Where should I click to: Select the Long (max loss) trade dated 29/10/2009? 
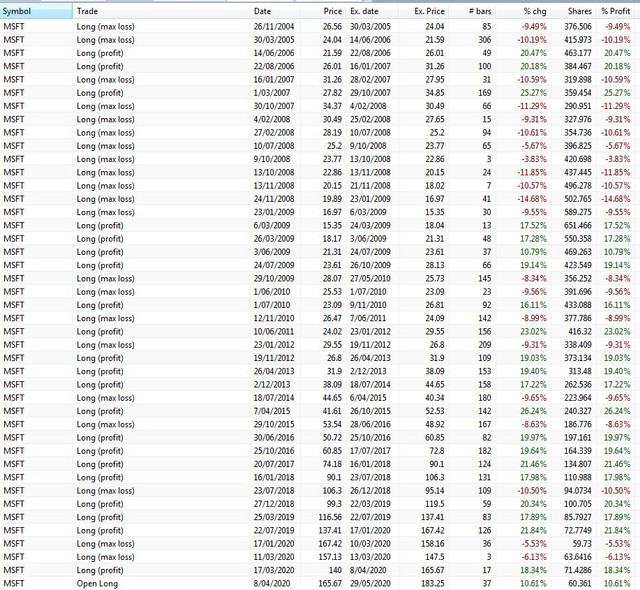(105, 279)
